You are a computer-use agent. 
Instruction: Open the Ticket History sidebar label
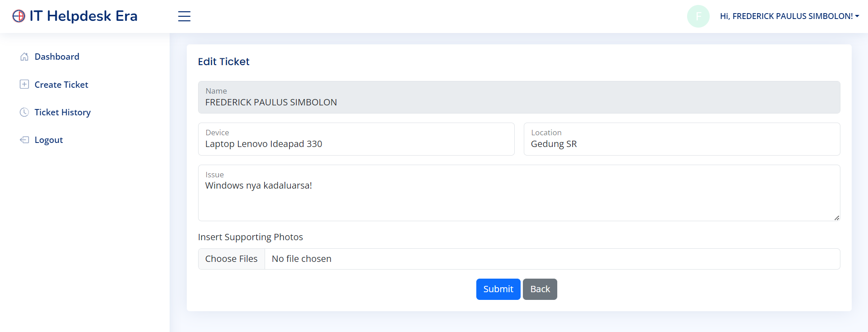click(62, 112)
